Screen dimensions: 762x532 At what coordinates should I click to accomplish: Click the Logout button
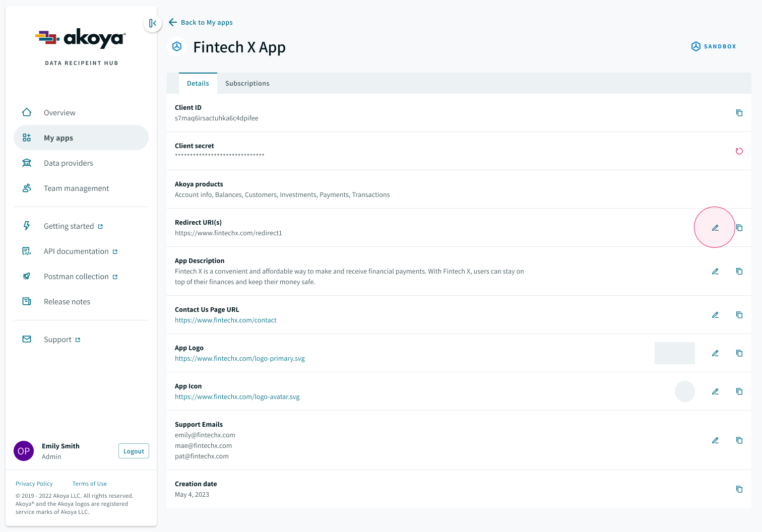pos(134,451)
